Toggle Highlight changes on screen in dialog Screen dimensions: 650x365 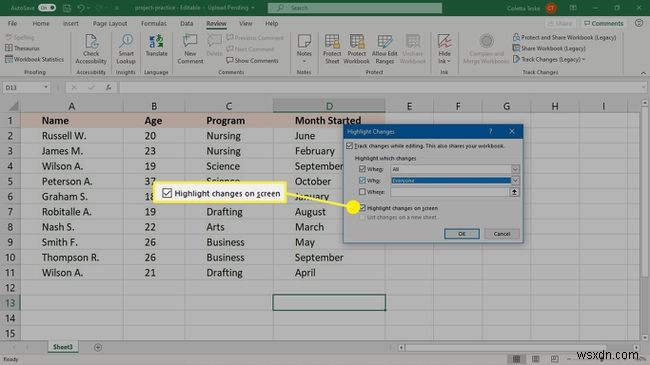[363, 208]
